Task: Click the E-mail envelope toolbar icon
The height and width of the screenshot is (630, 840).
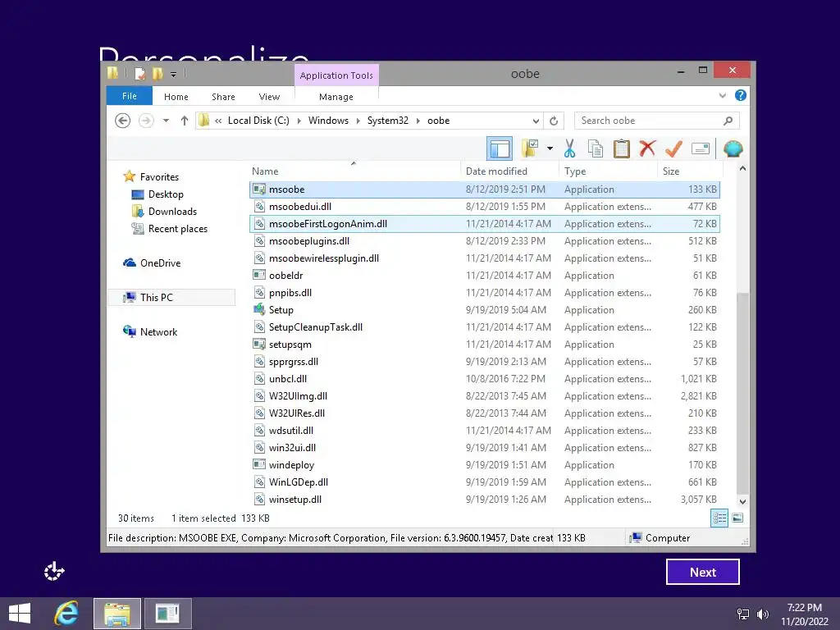Action: pos(701,148)
